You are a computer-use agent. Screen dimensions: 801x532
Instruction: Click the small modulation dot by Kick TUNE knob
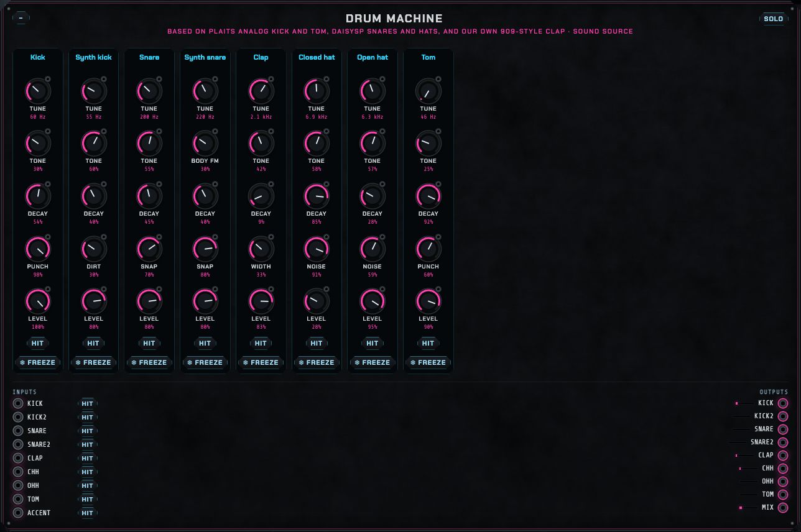[x=48, y=79]
